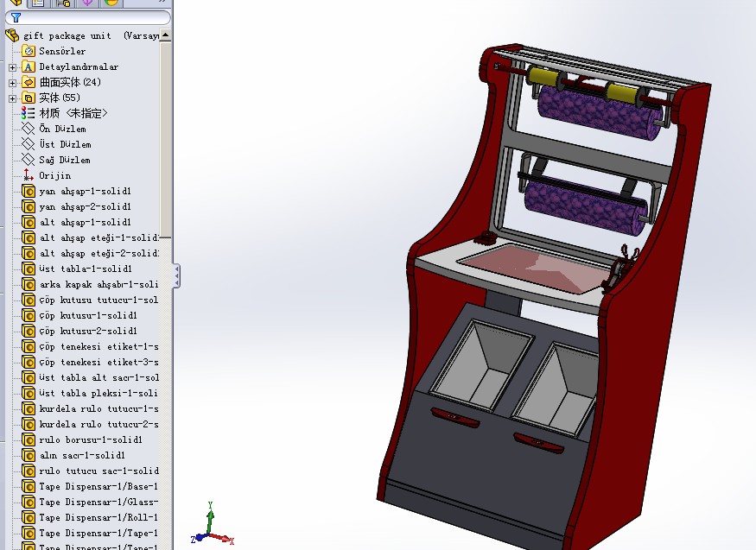Click the feature tree filter field
The height and width of the screenshot is (550, 756).
pyautogui.click(x=88, y=18)
